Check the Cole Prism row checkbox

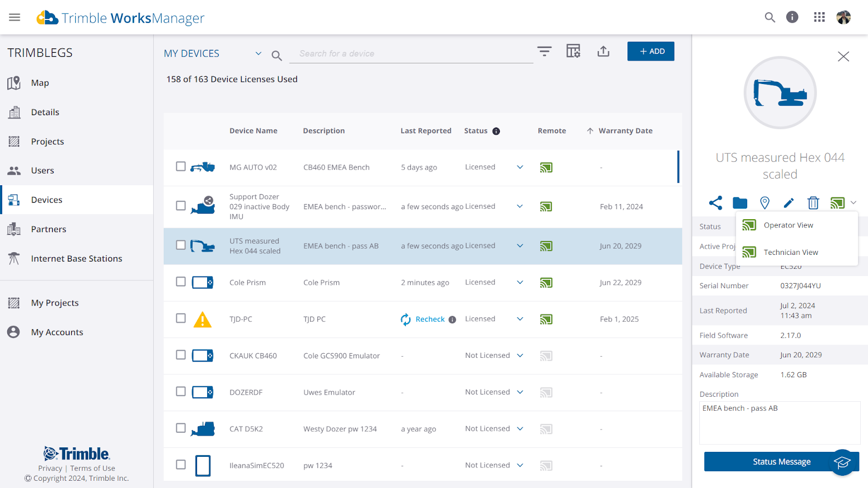[x=180, y=282]
